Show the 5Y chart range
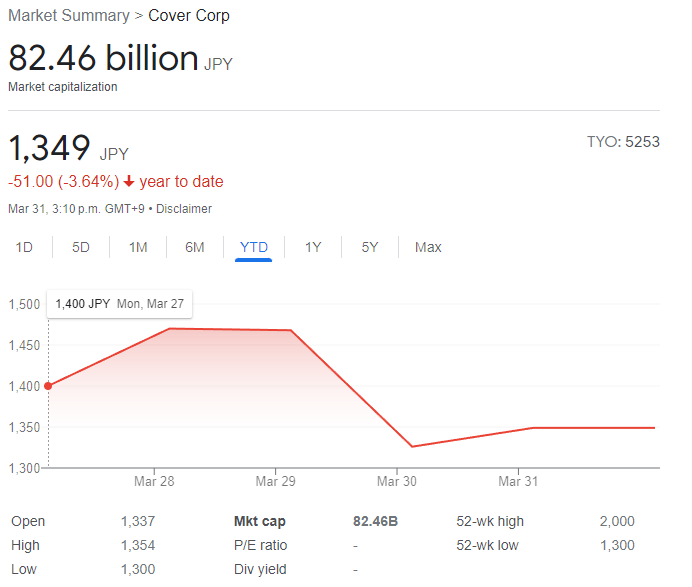Viewport: 692px width, 587px height. pos(370,247)
